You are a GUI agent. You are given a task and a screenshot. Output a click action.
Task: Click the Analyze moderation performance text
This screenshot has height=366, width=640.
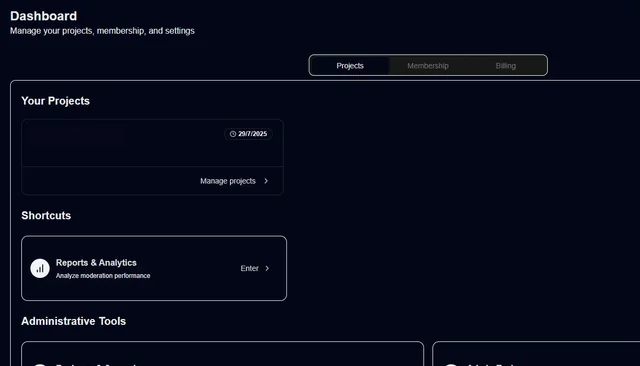point(103,276)
